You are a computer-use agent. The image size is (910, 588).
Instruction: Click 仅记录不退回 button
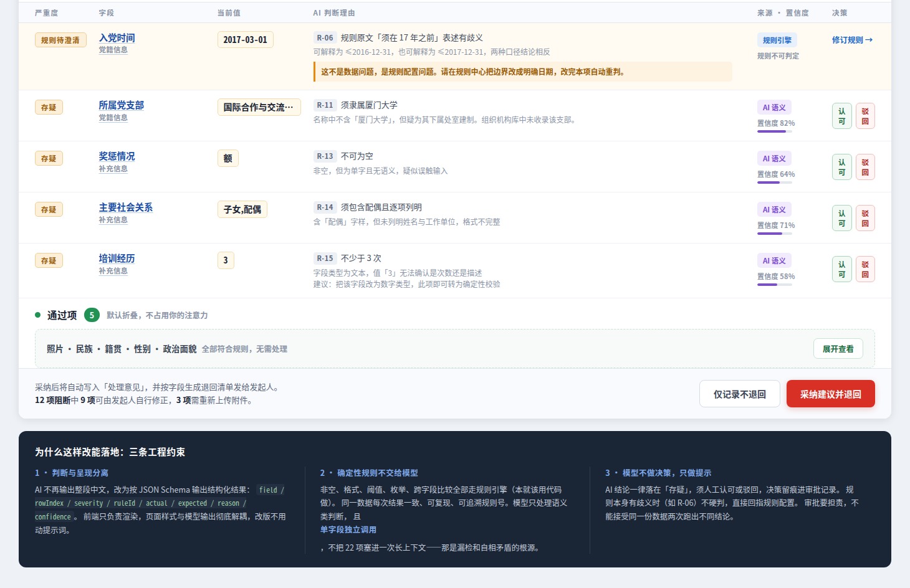point(739,394)
